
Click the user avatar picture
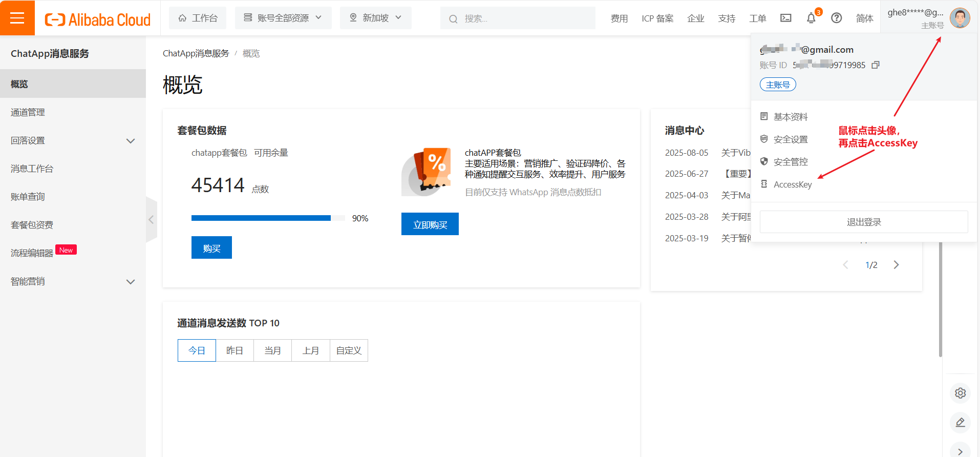click(x=960, y=18)
